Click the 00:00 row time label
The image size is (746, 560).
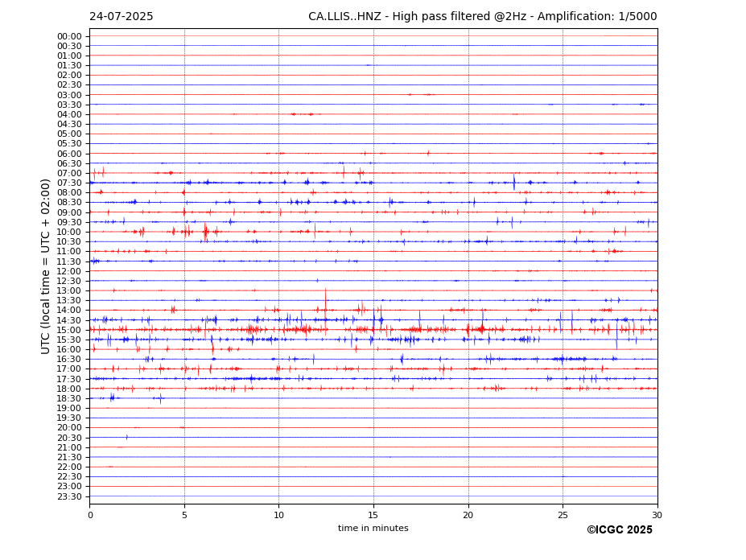click(x=69, y=37)
